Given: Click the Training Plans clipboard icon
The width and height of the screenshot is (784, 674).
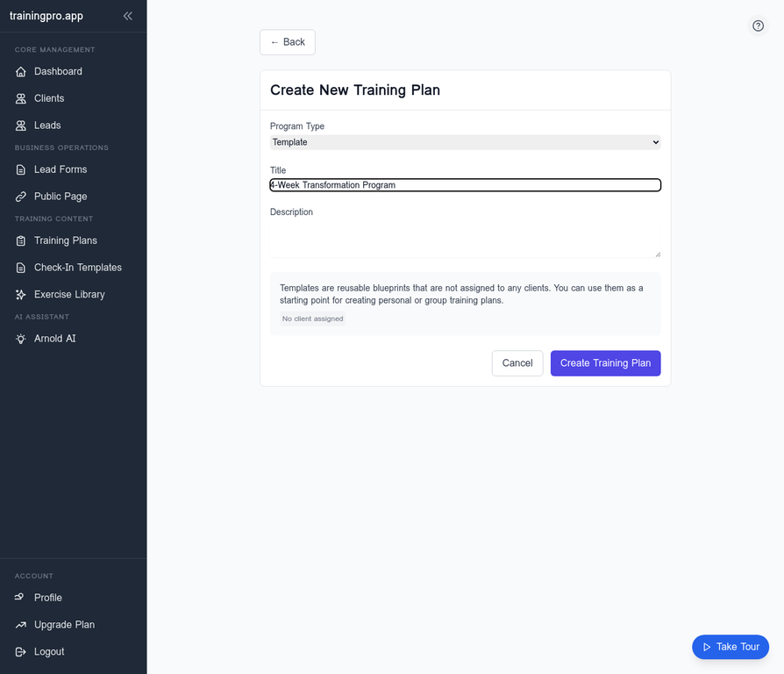Looking at the screenshot, I should (21, 240).
